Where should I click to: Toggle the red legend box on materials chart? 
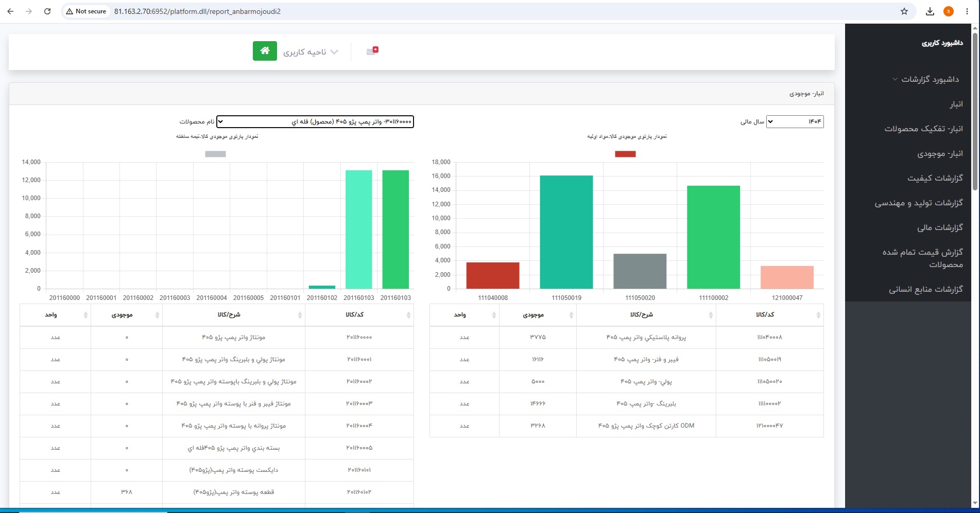(x=625, y=154)
